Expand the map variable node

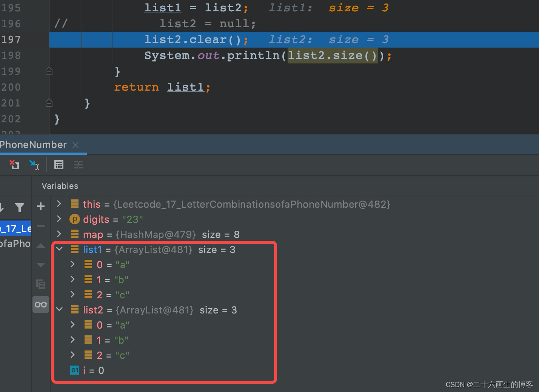coord(59,234)
